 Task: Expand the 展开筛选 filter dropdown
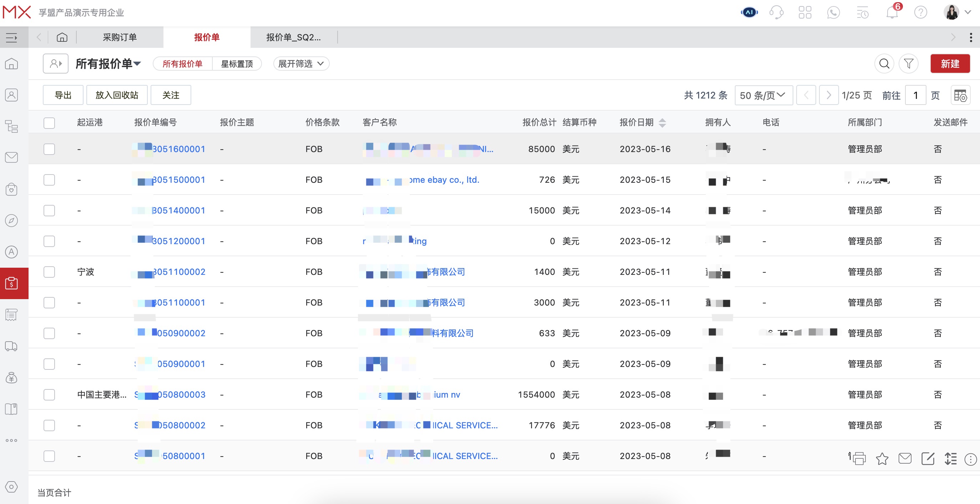301,64
